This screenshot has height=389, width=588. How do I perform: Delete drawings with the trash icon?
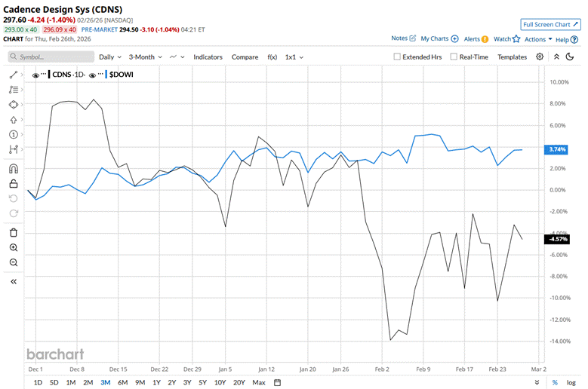click(x=14, y=232)
